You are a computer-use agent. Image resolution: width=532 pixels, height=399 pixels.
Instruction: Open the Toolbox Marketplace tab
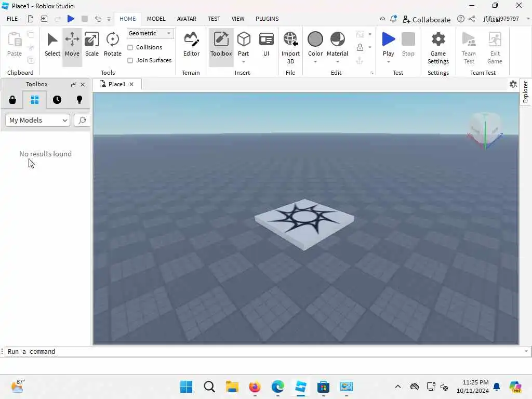(12, 100)
